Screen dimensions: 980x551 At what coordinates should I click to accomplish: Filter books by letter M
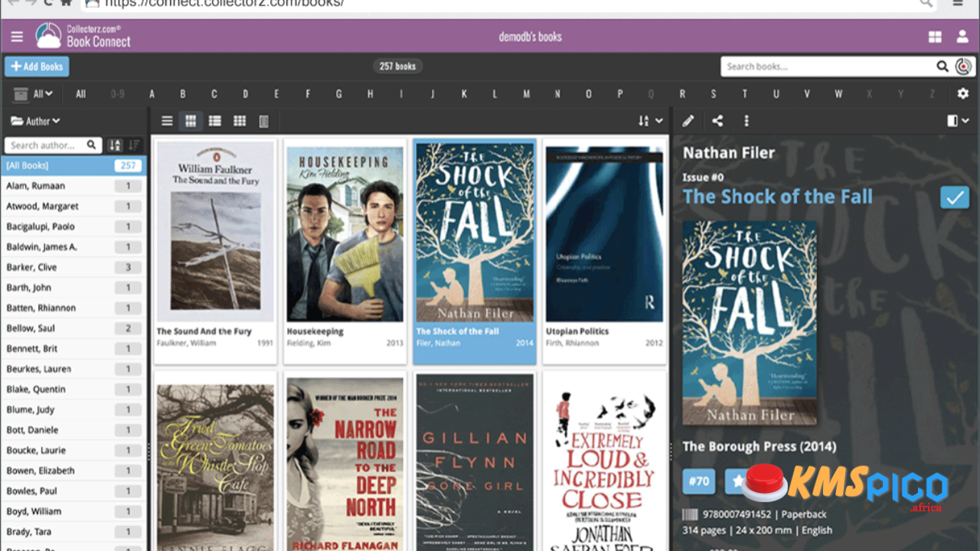point(526,94)
